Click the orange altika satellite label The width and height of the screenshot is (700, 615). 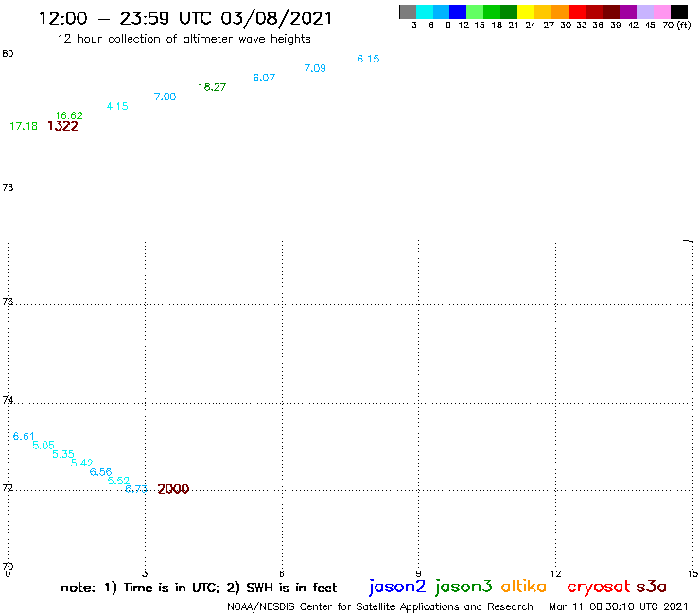(x=524, y=587)
